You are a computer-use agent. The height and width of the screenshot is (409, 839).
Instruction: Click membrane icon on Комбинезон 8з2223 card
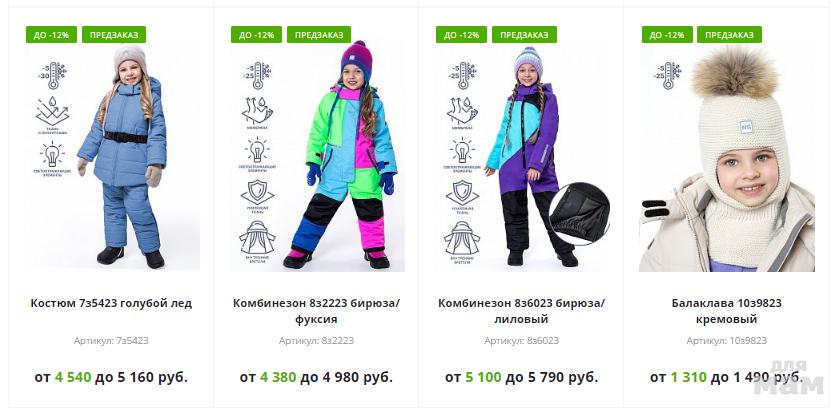pyautogui.click(x=257, y=111)
